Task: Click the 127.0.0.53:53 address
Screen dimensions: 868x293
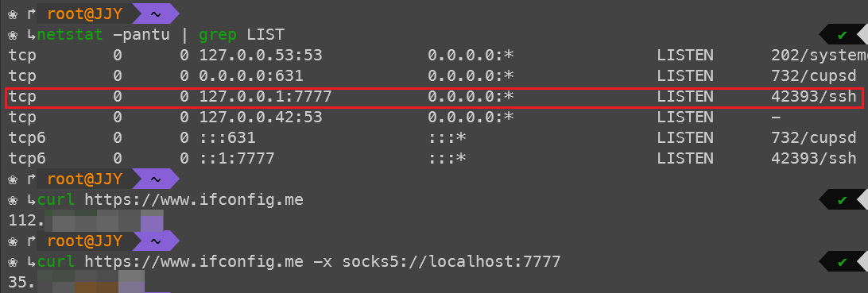Action: (261, 56)
